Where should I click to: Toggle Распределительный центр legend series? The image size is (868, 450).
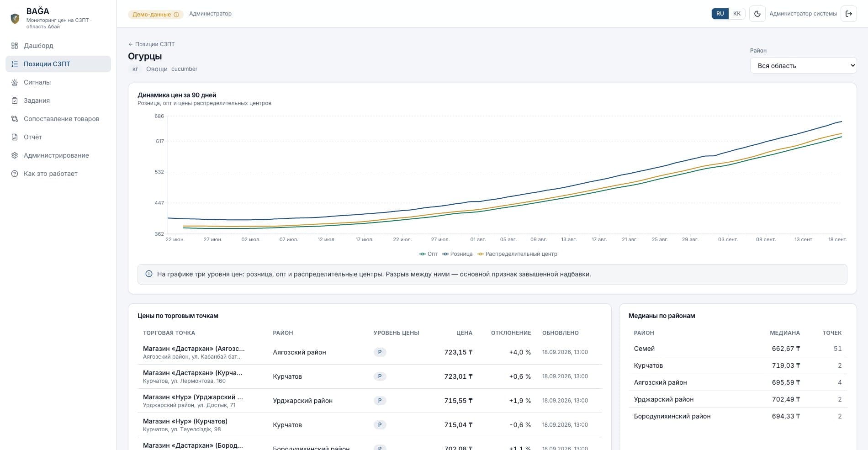518,254
